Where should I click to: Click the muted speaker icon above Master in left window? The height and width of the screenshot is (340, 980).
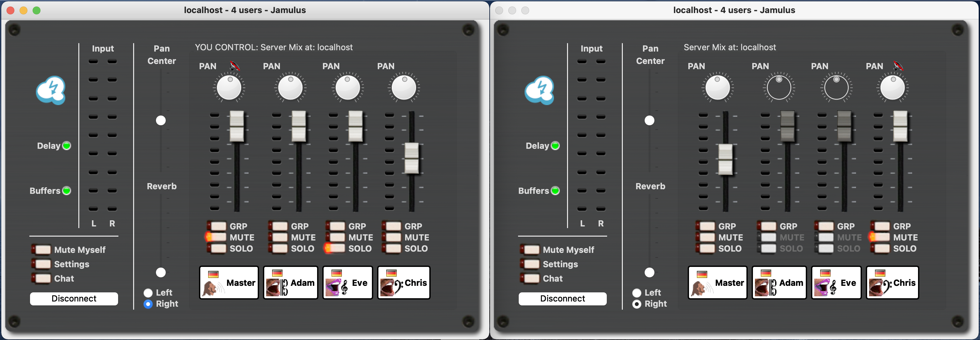tap(235, 66)
